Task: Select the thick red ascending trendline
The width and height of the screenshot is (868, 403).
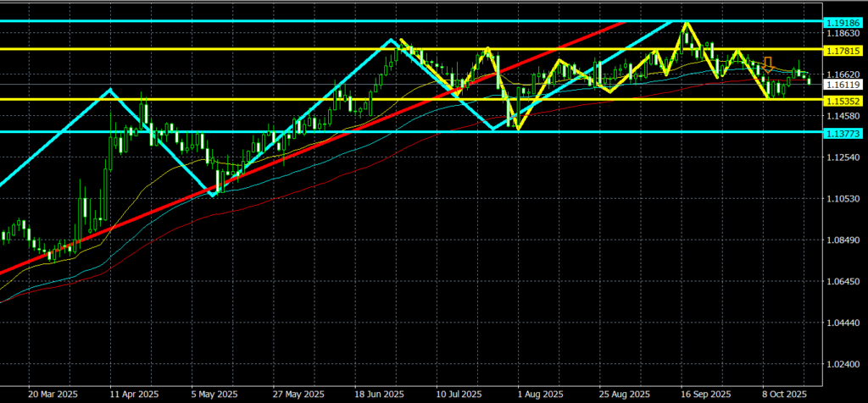Action: pyautogui.click(x=254, y=168)
